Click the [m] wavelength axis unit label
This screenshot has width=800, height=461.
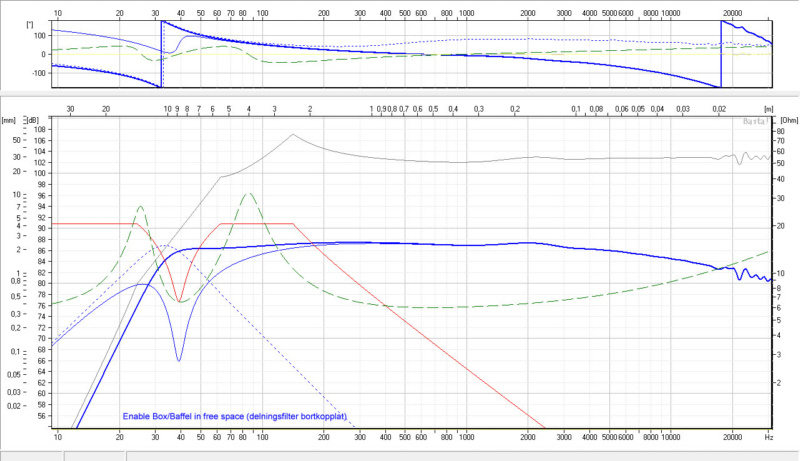click(768, 107)
